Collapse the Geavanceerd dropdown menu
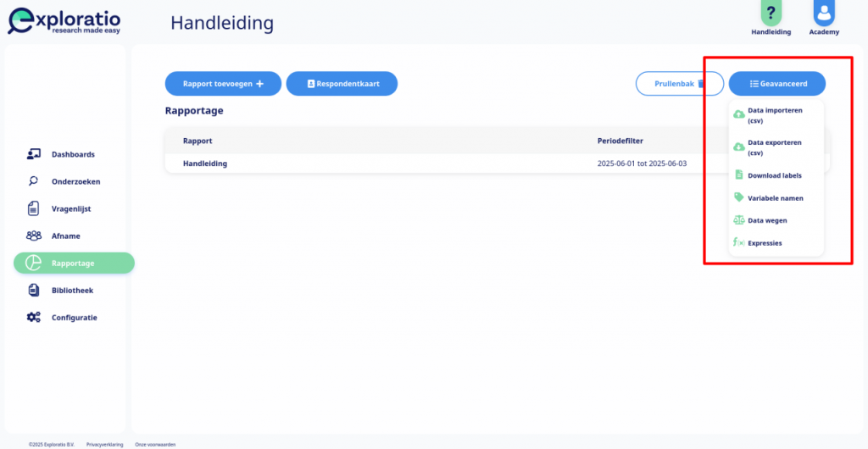 tap(777, 84)
